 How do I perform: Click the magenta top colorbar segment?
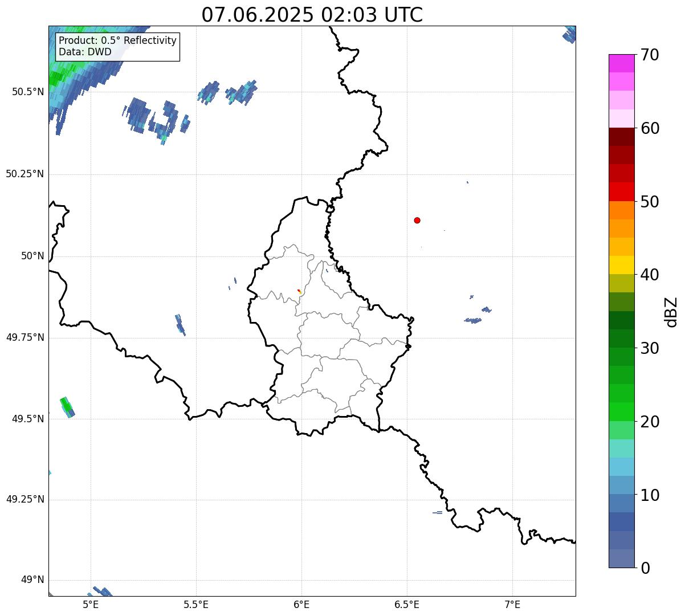[621, 63]
